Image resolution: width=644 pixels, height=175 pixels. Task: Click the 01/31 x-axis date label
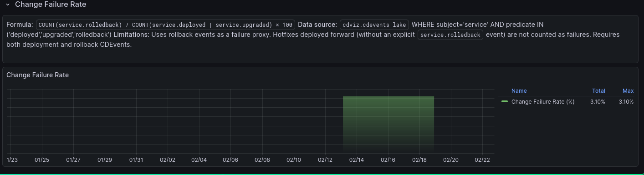pos(136,160)
